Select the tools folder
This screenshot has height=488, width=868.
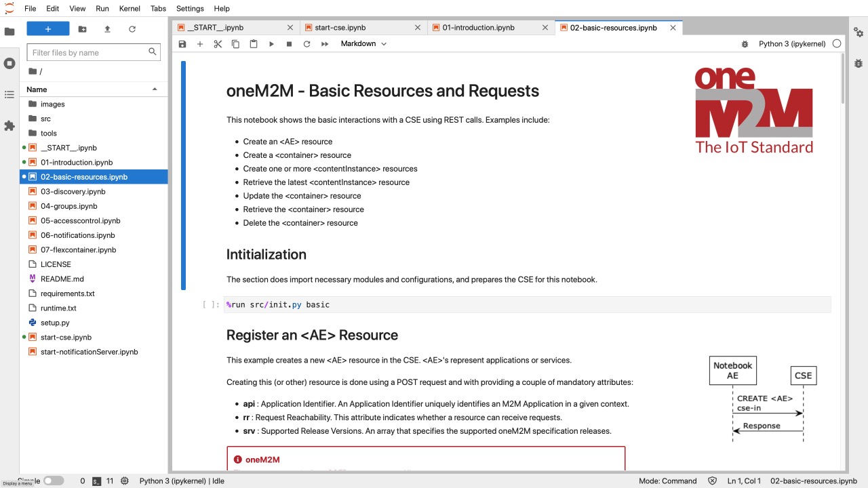[x=94, y=134]
